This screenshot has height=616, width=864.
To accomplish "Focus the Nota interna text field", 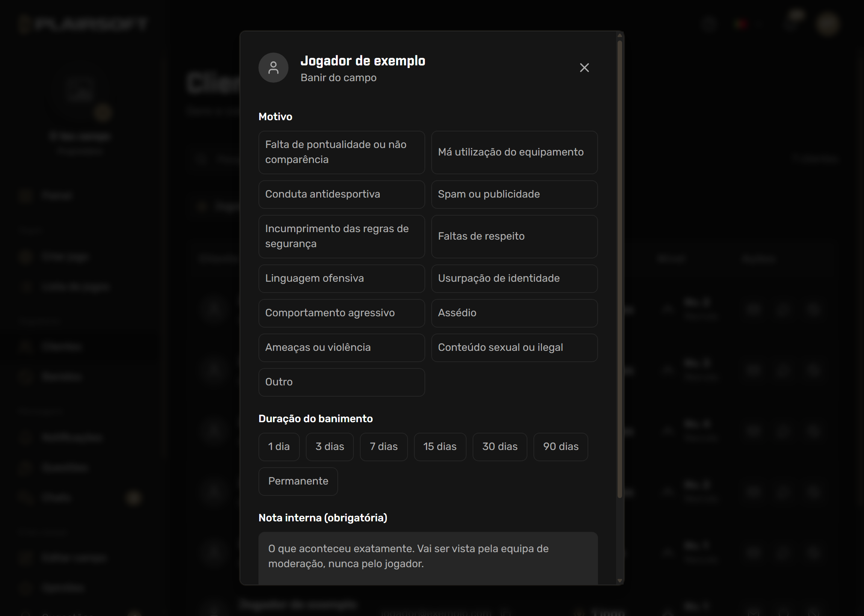I will click(428, 558).
